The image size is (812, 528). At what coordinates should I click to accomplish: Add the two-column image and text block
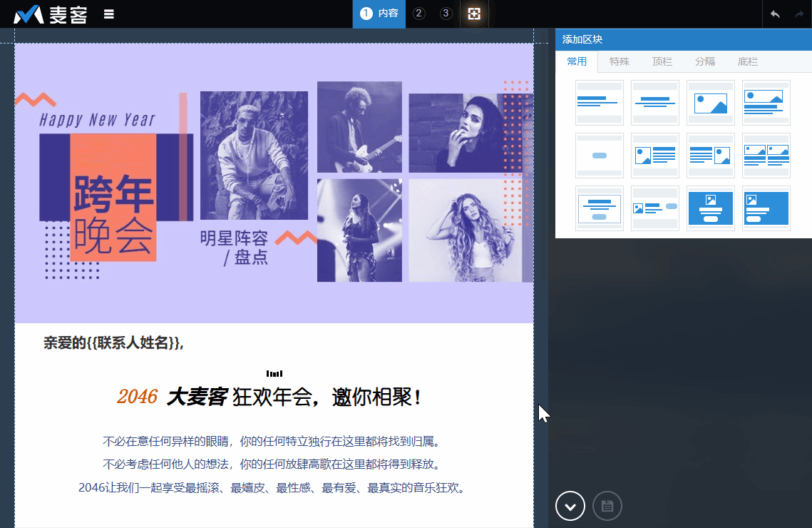point(766,156)
